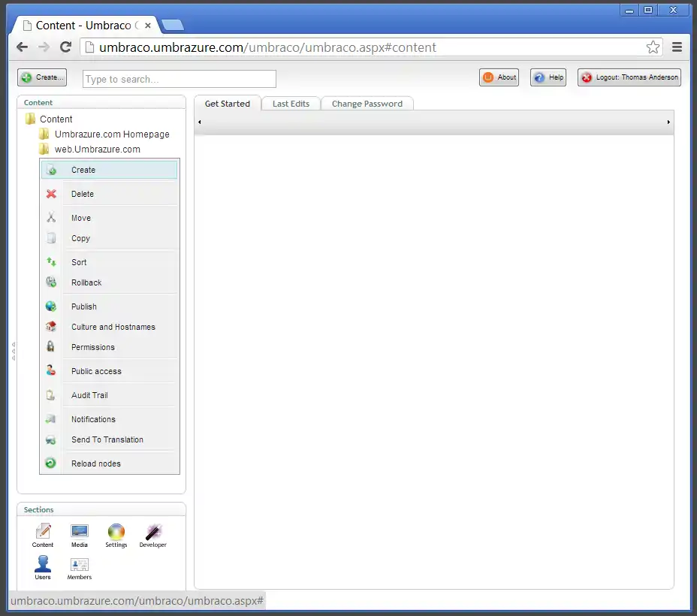
Task: Click the Create context menu icon
Action: [x=52, y=171]
